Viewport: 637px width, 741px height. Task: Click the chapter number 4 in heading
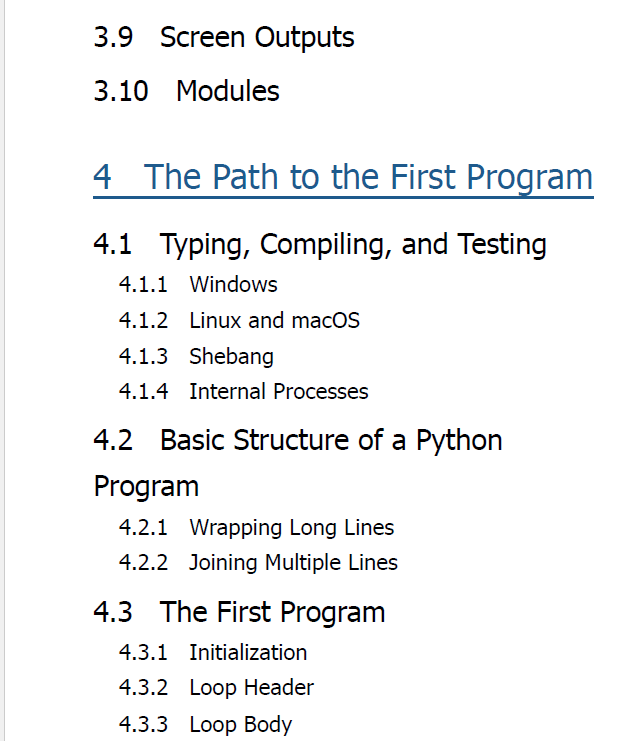click(x=103, y=177)
